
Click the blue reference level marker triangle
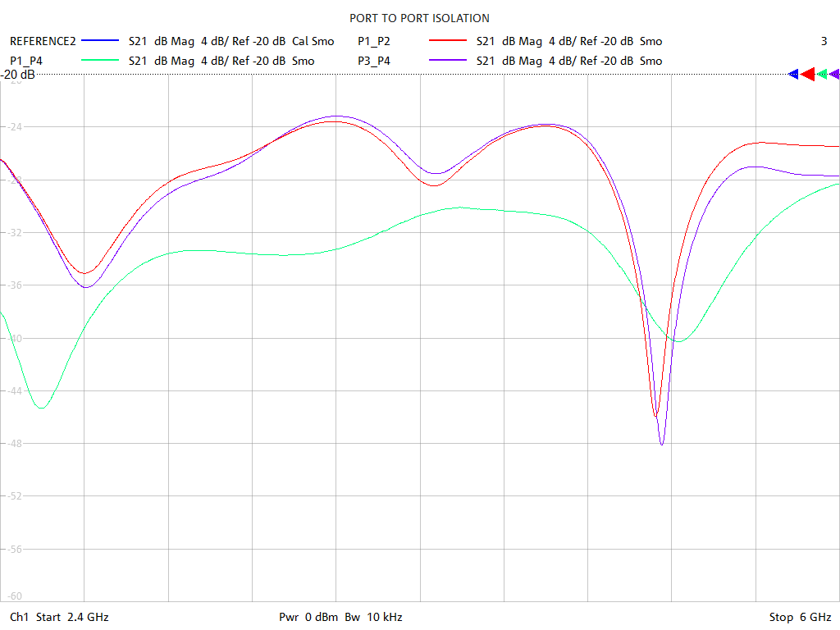pos(793,75)
